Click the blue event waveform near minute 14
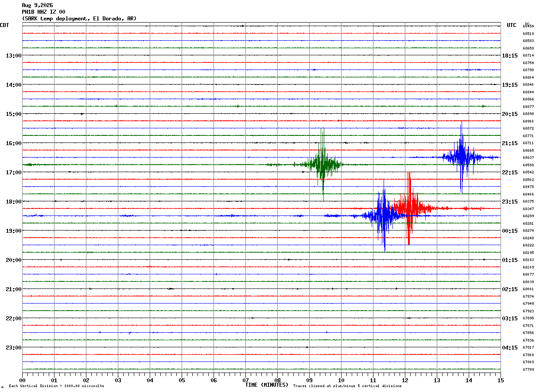Screen dimensions: 536x392 pyautogui.click(x=461, y=157)
